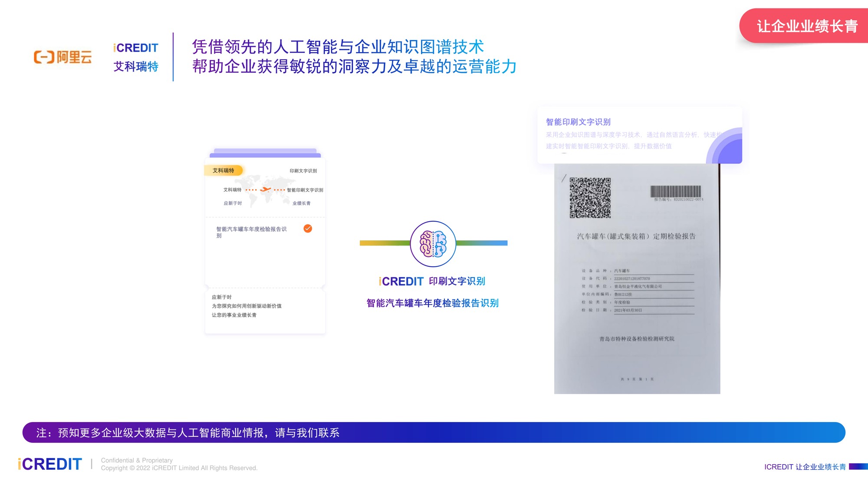Click the brain AI icon in center

point(433,244)
